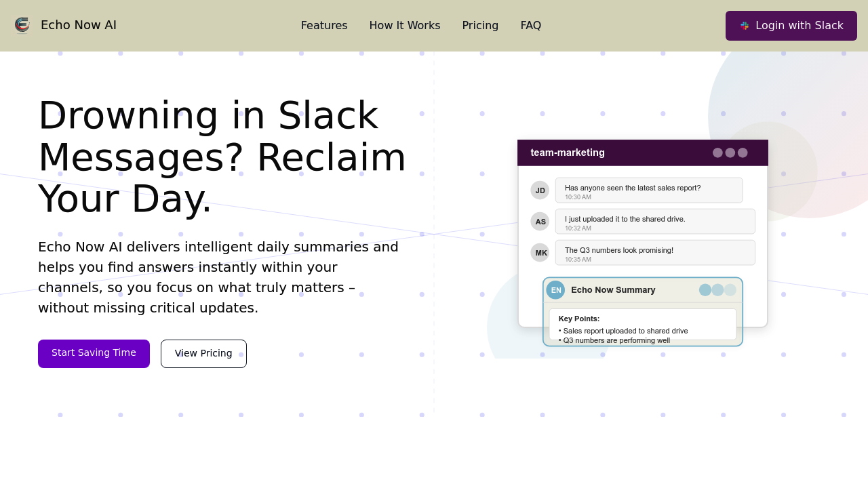Click the Echo Now AI logo icon
The image size is (868, 488).
(x=22, y=25)
